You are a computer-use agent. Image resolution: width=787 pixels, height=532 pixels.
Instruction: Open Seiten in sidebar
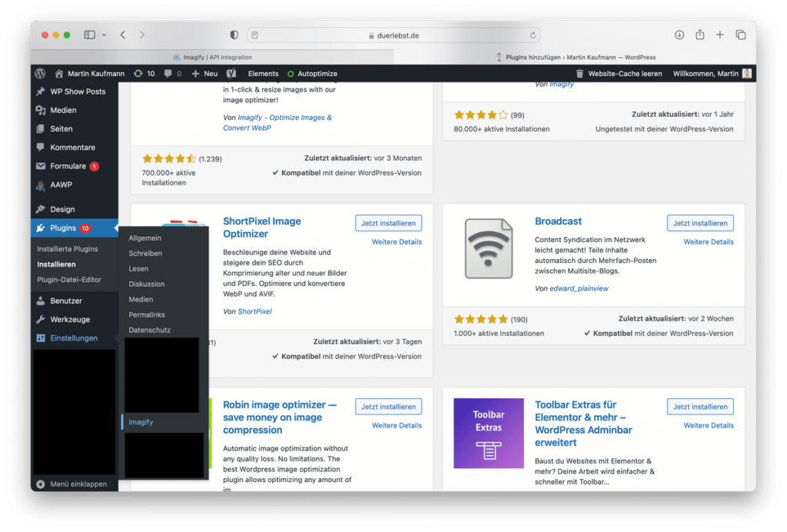click(75, 128)
